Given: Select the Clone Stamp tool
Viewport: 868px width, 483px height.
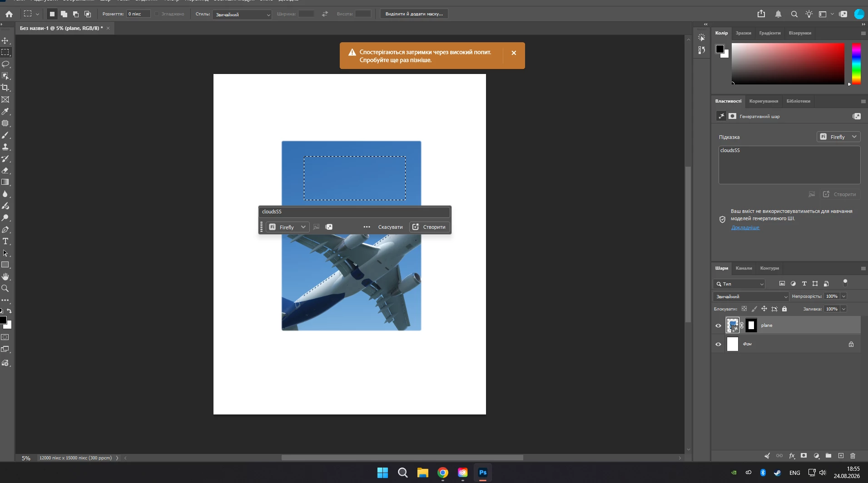Looking at the screenshot, I should (5, 147).
